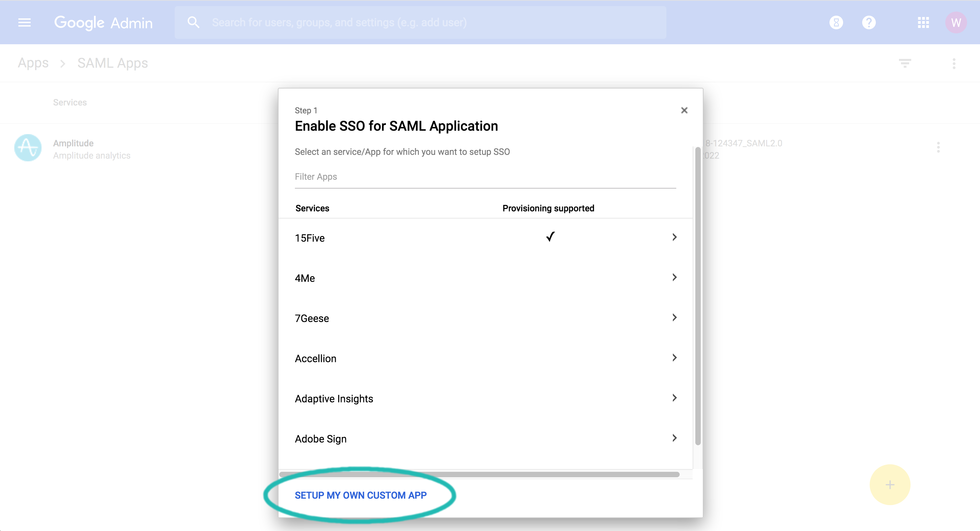This screenshot has width=980, height=531.
Task: Open the page overflow three-dot menu
Action: (x=954, y=63)
